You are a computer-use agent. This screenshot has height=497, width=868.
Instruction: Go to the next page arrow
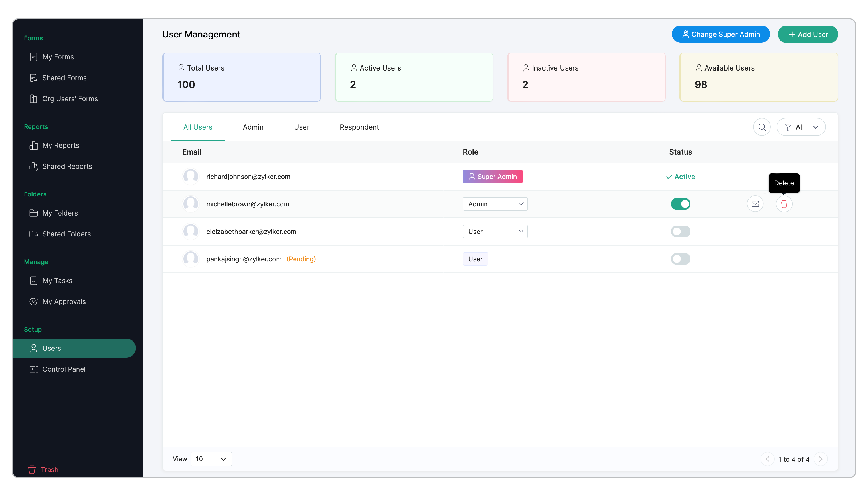(820, 459)
